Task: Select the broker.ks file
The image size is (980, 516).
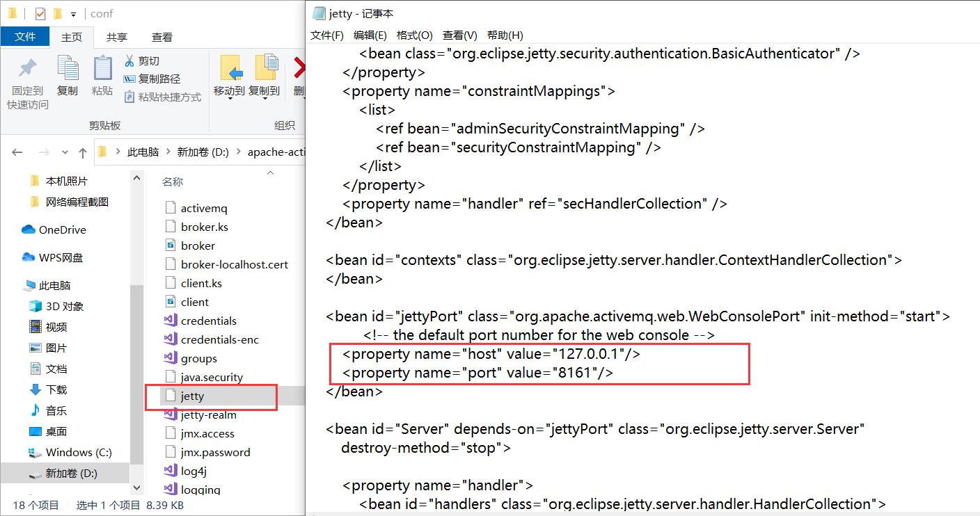Action: tap(196, 227)
